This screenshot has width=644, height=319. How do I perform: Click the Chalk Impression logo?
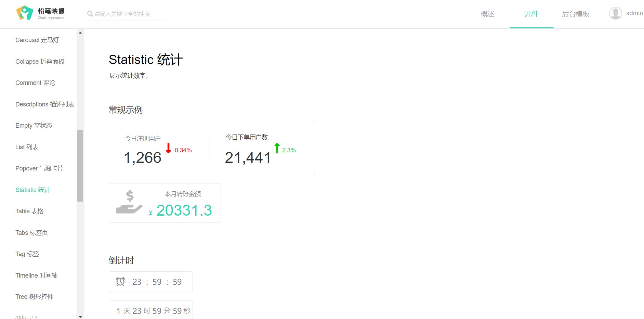point(40,13)
